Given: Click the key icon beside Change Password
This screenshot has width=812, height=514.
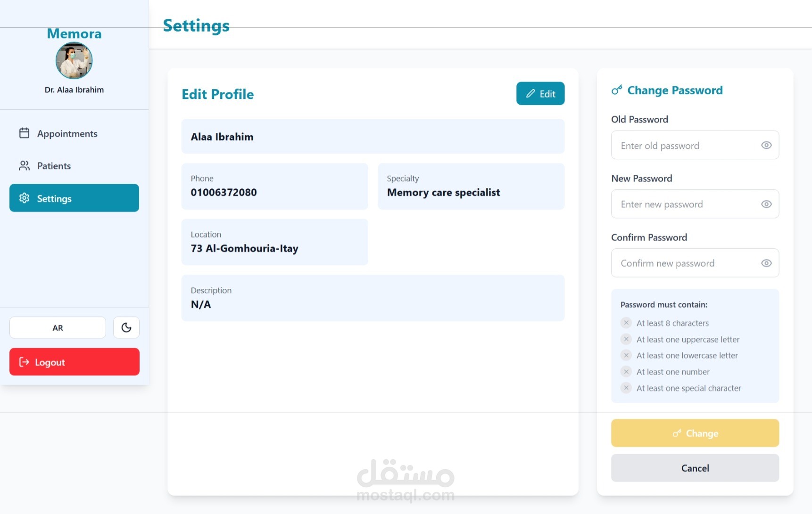Looking at the screenshot, I should point(617,90).
